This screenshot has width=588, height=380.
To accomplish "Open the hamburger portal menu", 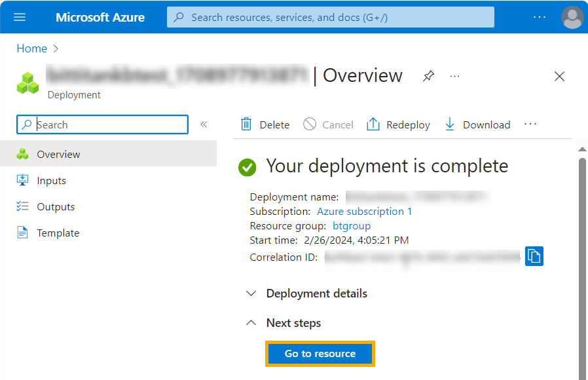I will coord(20,17).
